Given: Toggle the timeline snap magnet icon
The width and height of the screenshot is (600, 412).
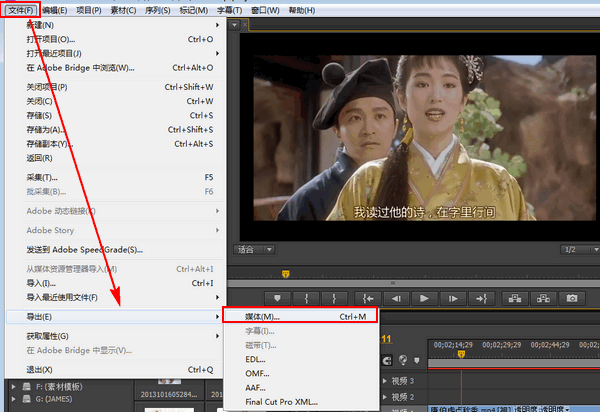Looking at the screenshot, I should tap(387, 360).
